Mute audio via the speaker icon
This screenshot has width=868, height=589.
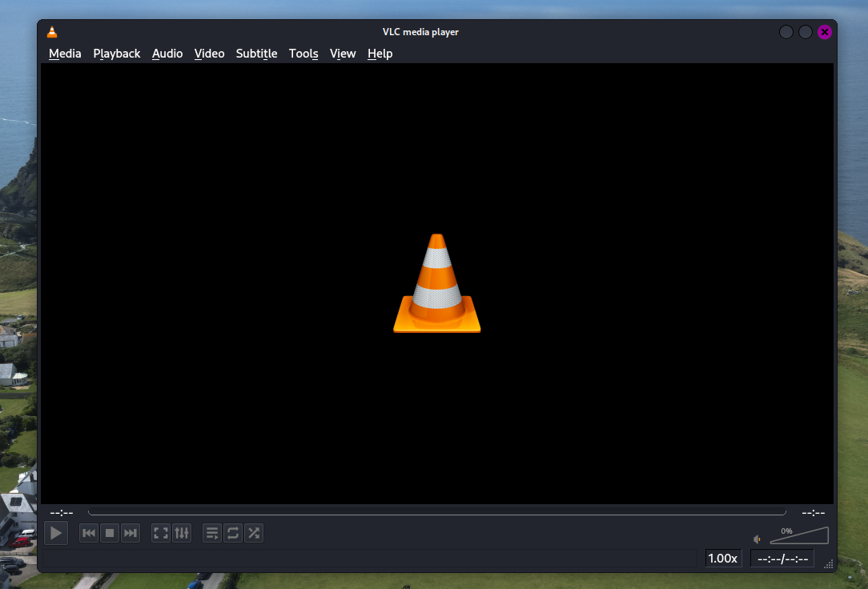(x=757, y=539)
